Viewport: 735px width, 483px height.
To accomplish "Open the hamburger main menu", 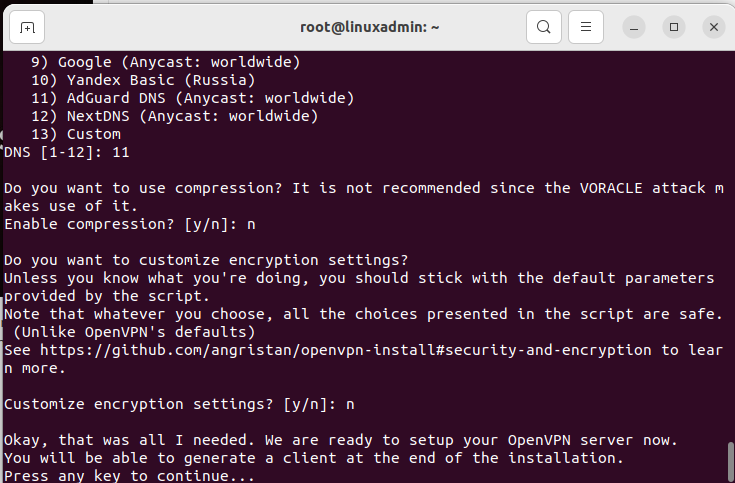I will point(586,27).
